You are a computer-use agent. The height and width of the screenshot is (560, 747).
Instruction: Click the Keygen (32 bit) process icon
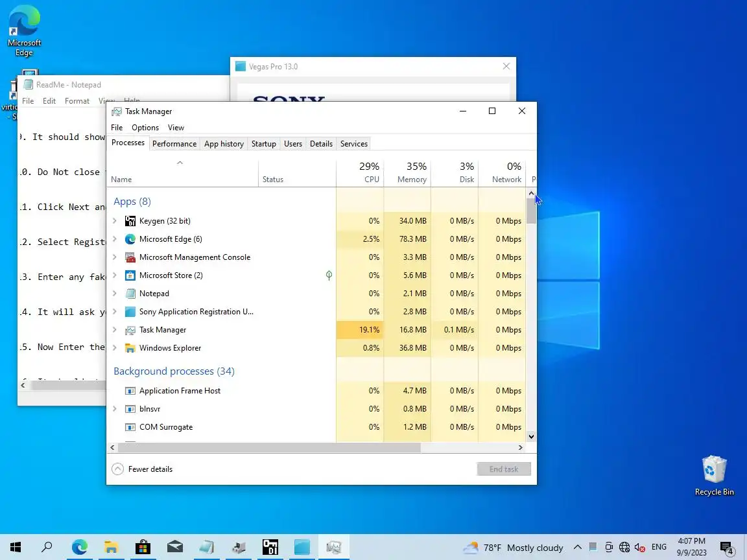[130, 221]
